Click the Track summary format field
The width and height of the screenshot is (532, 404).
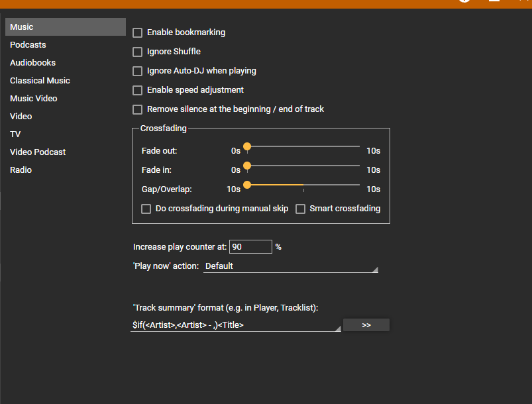coord(236,325)
